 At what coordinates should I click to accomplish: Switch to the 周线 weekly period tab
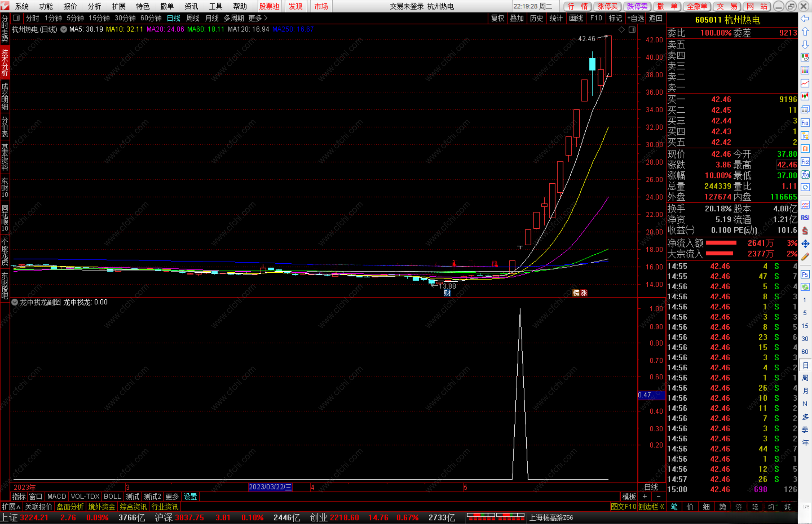pos(193,18)
